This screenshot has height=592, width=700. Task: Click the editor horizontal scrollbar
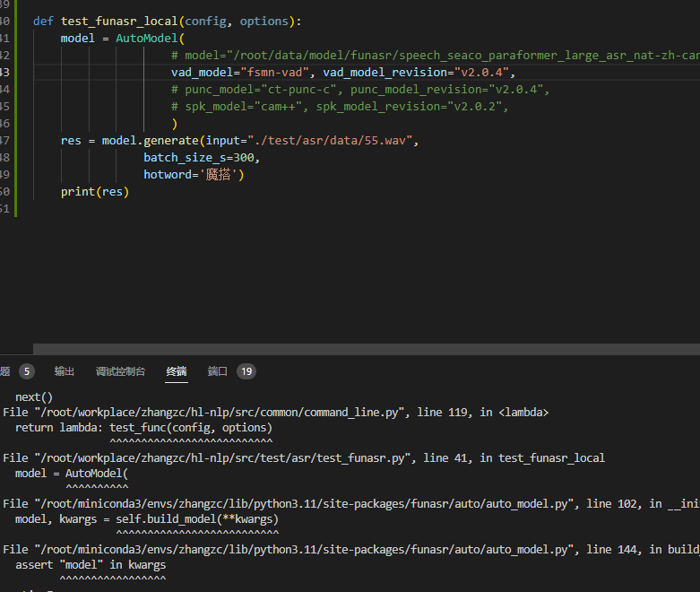point(366,349)
